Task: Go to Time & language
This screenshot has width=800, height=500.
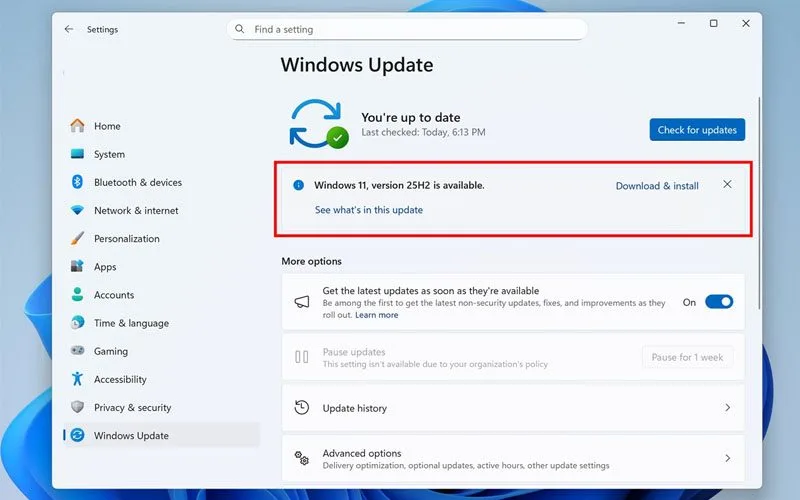Action: click(162, 323)
